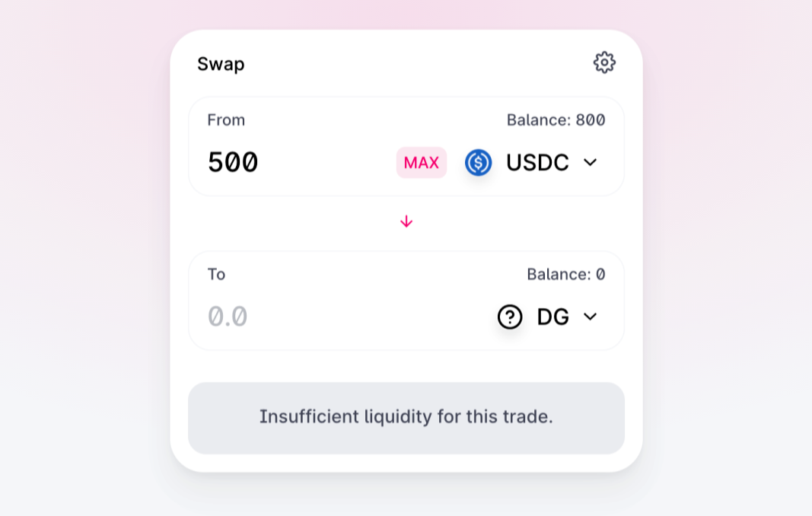Open the USDC token selector label

click(537, 163)
